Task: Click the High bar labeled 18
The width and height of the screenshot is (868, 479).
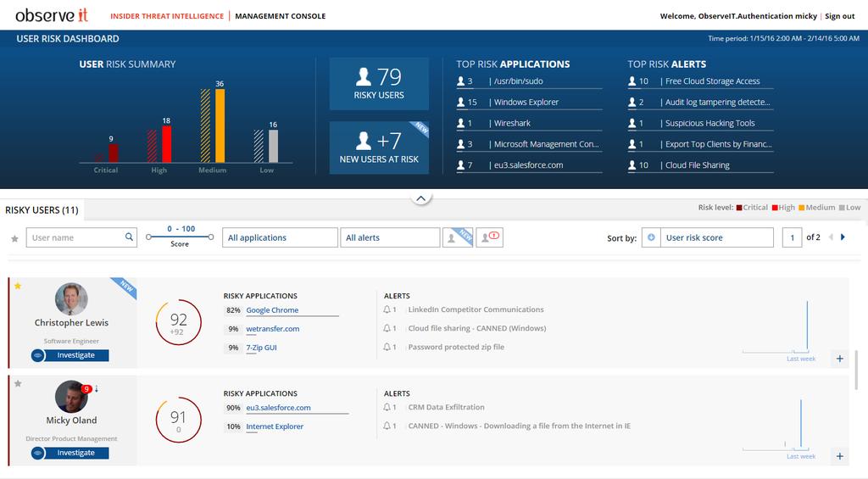Action: tap(167, 144)
